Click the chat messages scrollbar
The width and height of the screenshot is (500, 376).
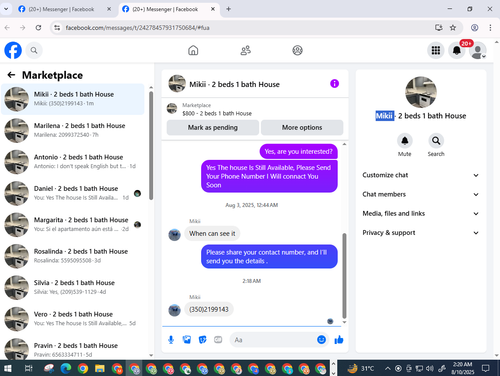(x=344, y=275)
